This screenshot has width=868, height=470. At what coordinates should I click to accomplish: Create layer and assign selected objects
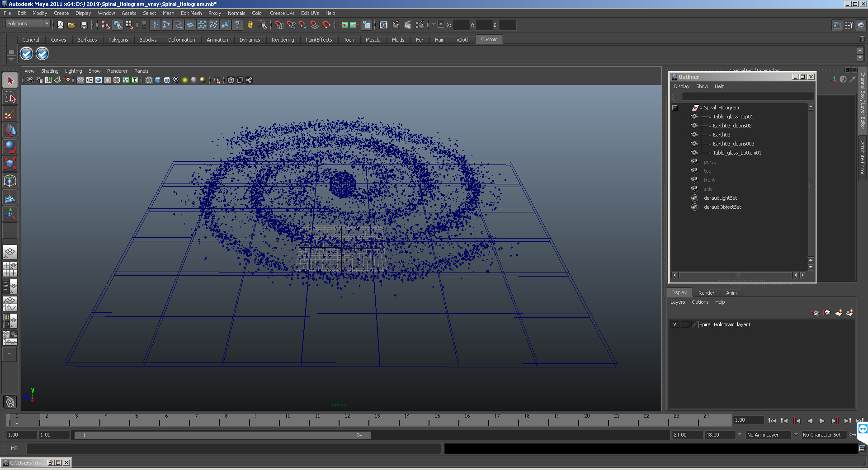(850, 313)
